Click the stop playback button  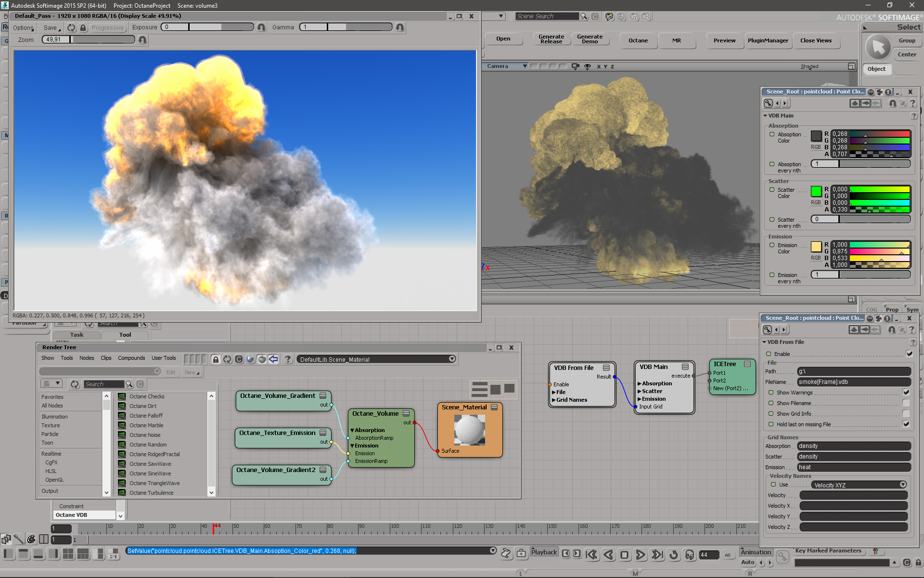coord(624,555)
